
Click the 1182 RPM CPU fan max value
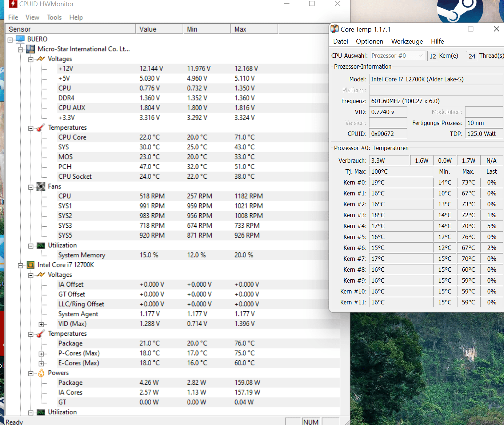coord(249,196)
